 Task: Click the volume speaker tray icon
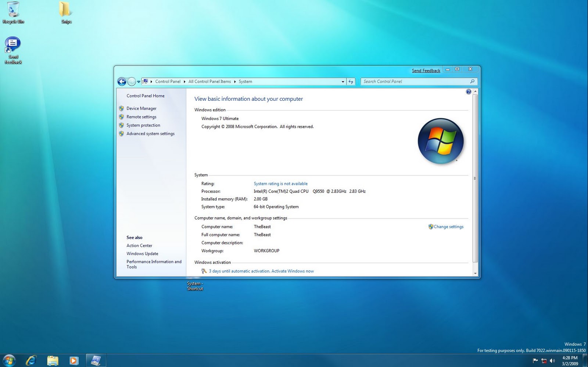552,361
